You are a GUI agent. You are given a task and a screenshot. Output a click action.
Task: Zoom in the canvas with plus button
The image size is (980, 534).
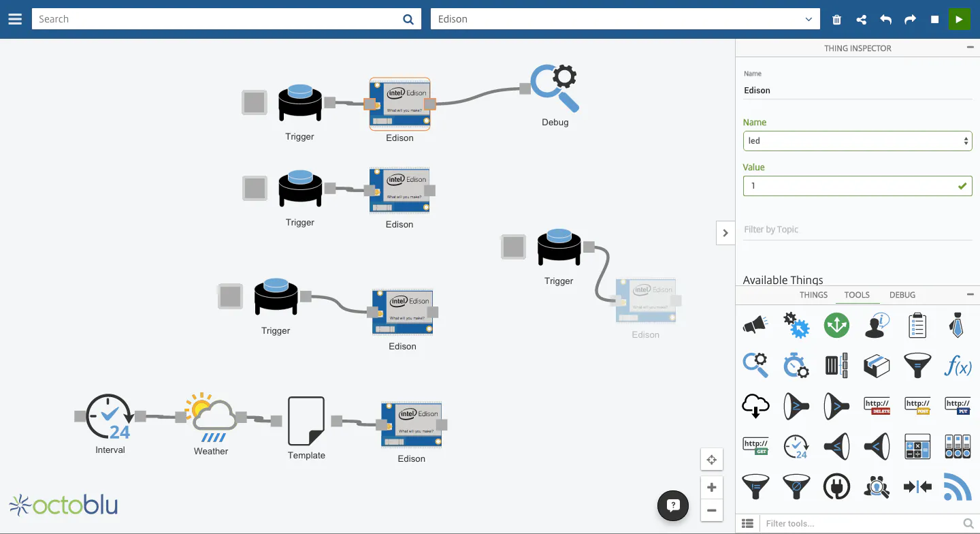coord(712,488)
